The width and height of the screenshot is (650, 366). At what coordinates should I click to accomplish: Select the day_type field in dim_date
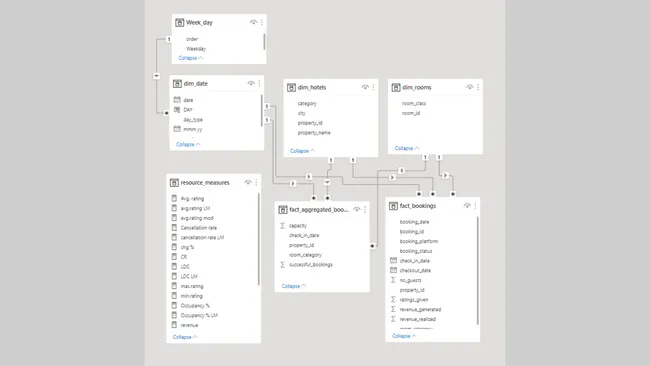click(193, 119)
